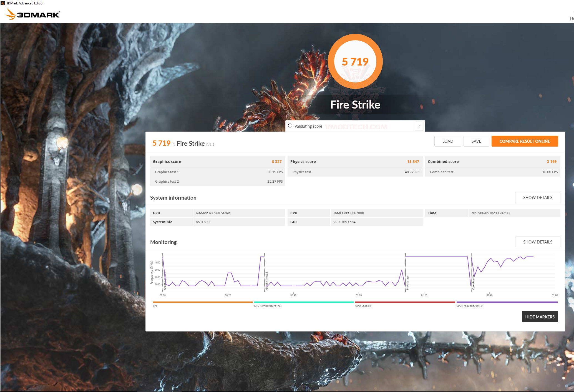
Task: Click the LOAD button
Action: pos(448,141)
